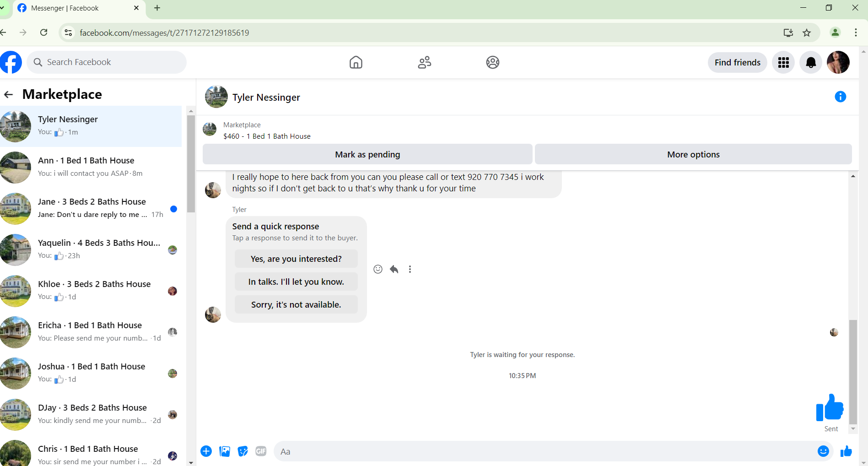Reload the Messenger page

[44, 33]
